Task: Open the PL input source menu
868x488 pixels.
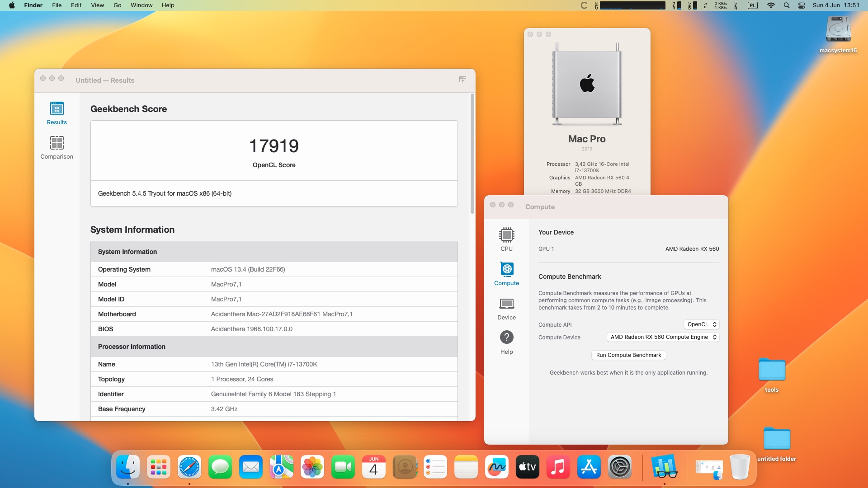Action: 752,5
